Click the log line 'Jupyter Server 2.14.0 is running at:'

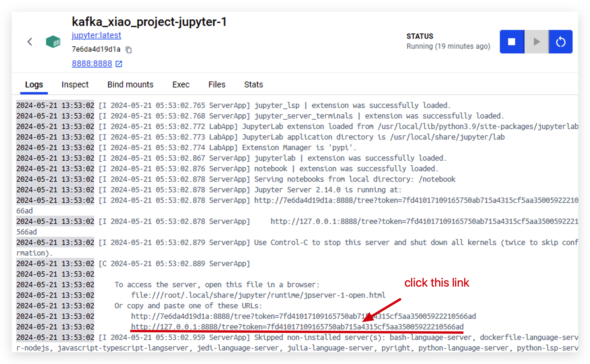[328, 190]
